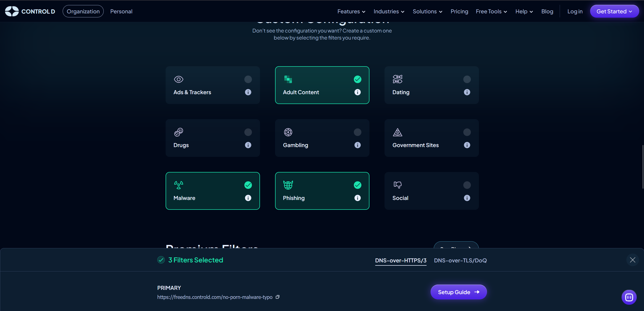Image resolution: width=644 pixels, height=311 pixels.
Task: Close the filters selected panel
Action: 632,260
